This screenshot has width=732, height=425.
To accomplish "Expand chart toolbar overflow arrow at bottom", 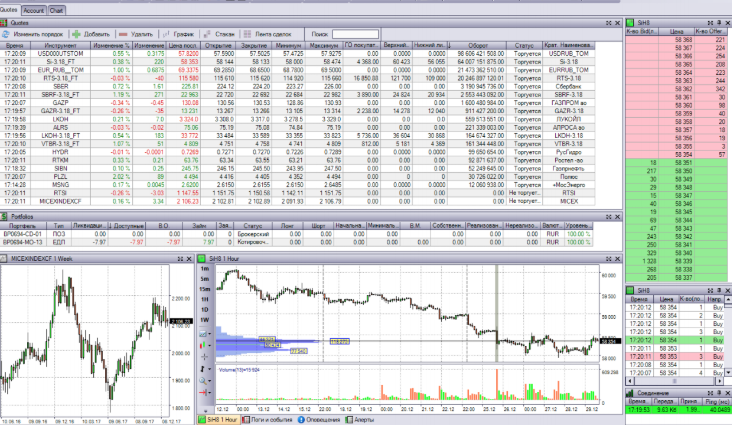I will click(205, 411).
